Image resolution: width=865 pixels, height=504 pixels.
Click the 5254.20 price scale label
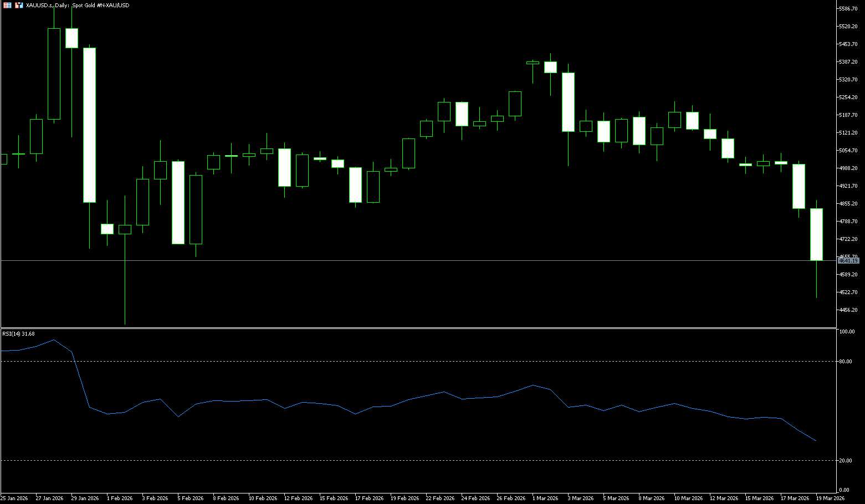pyautogui.click(x=848, y=97)
